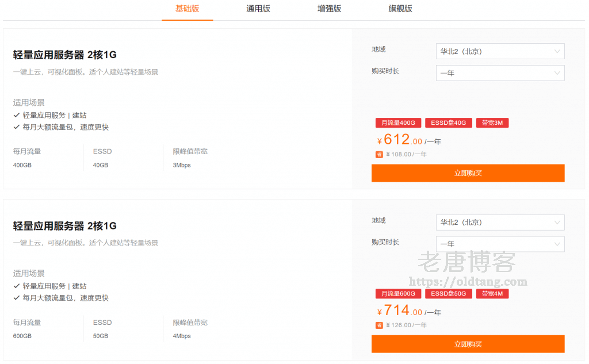
Task: Click the ESSD盘50G badge
Action: pyautogui.click(x=449, y=293)
